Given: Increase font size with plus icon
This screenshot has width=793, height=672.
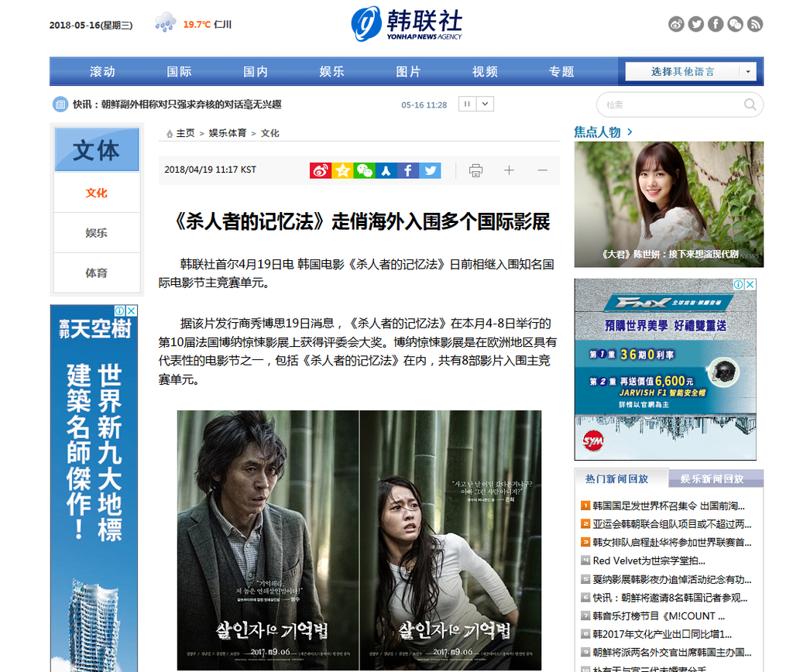Looking at the screenshot, I should pyautogui.click(x=509, y=170).
